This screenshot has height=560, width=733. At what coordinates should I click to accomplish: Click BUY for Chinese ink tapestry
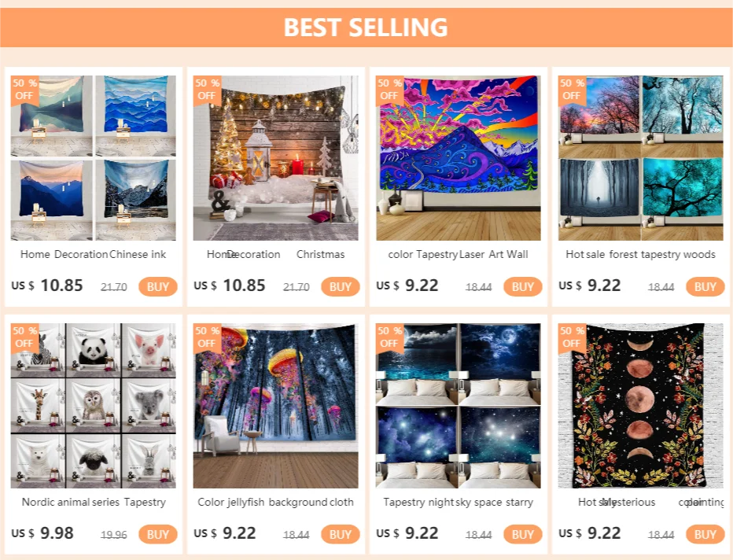[x=158, y=286]
